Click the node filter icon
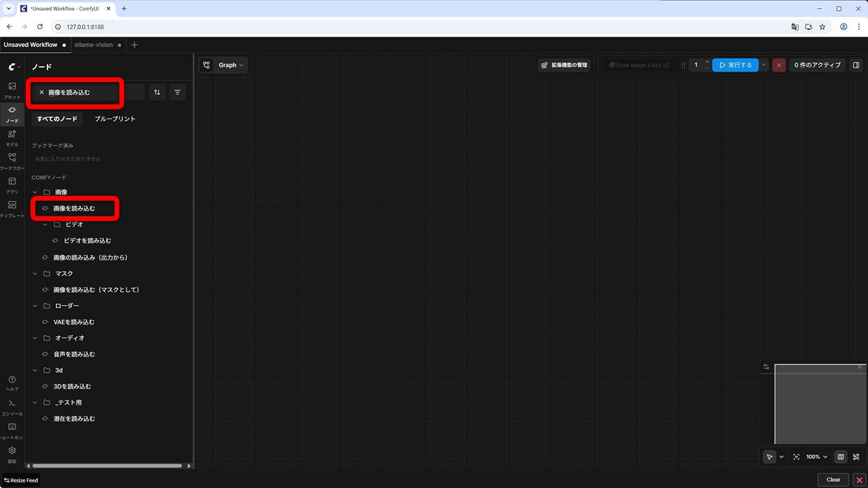The image size is (868, 488). click(178, 92)
